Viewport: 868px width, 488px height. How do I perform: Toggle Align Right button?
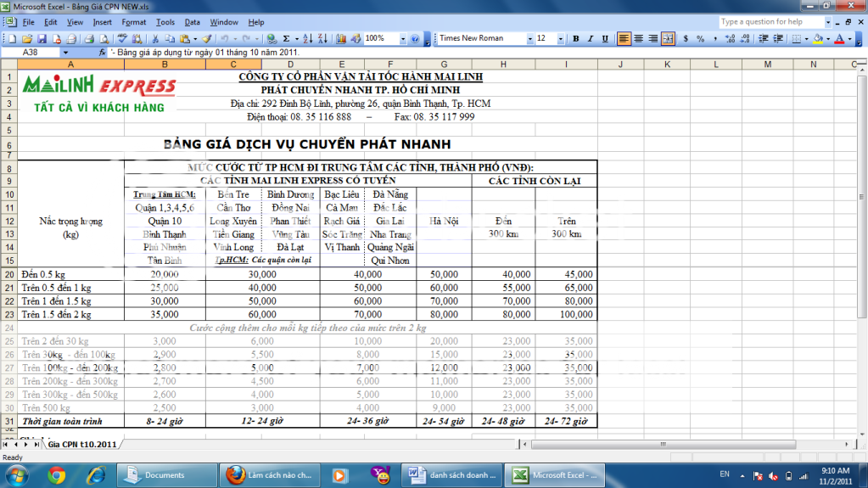[653, 39]
